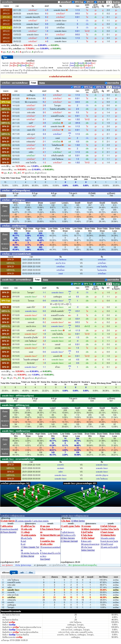This screenshot has width=121, height=644.
Task: Select the Total tab in Barcelona results section
Action: [34, 83]
